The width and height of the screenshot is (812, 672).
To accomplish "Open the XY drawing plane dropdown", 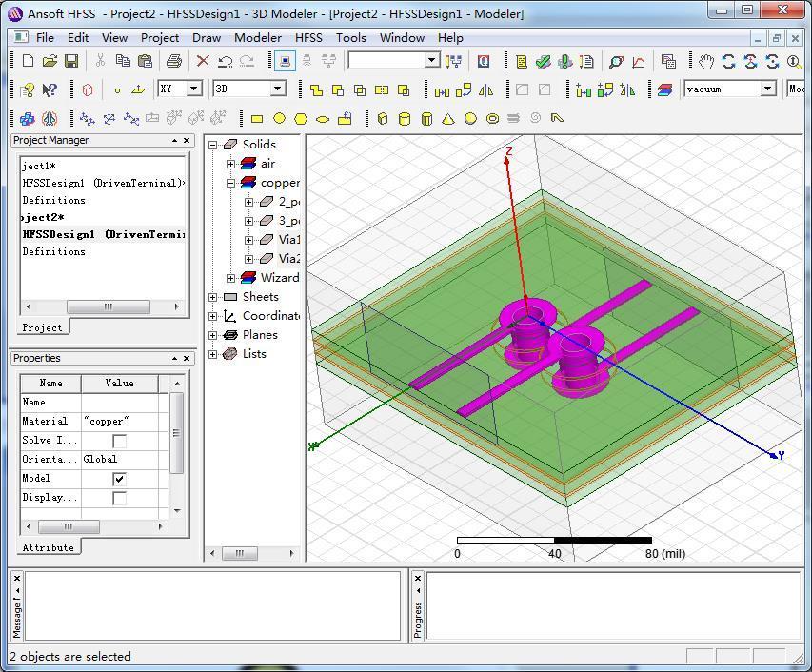I will [194, 89].
